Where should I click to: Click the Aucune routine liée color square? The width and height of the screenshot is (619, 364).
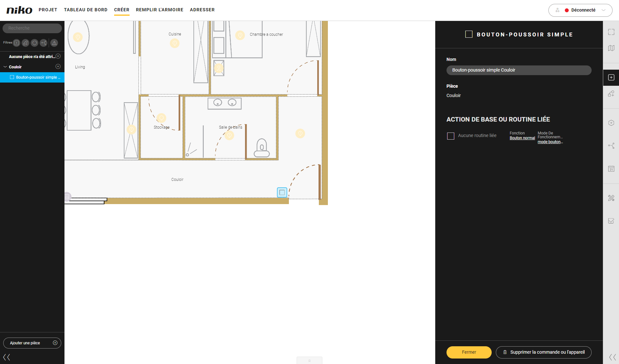451,136
